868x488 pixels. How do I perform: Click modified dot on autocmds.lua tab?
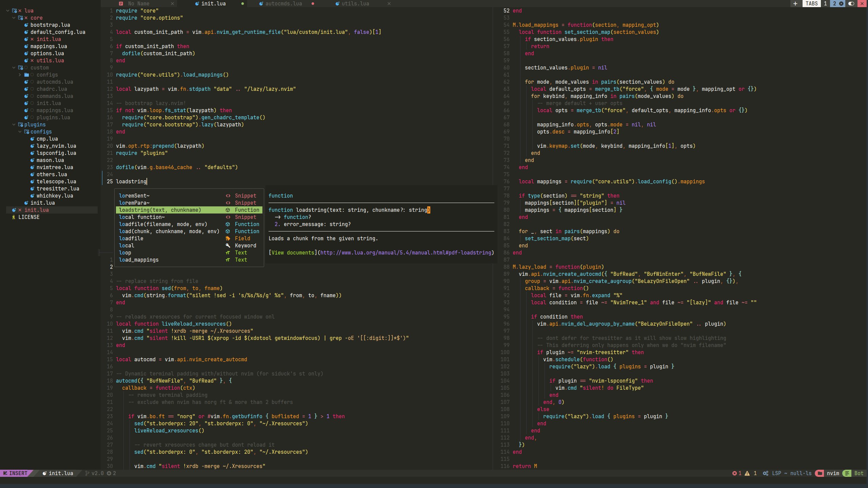tap(313, 4)
